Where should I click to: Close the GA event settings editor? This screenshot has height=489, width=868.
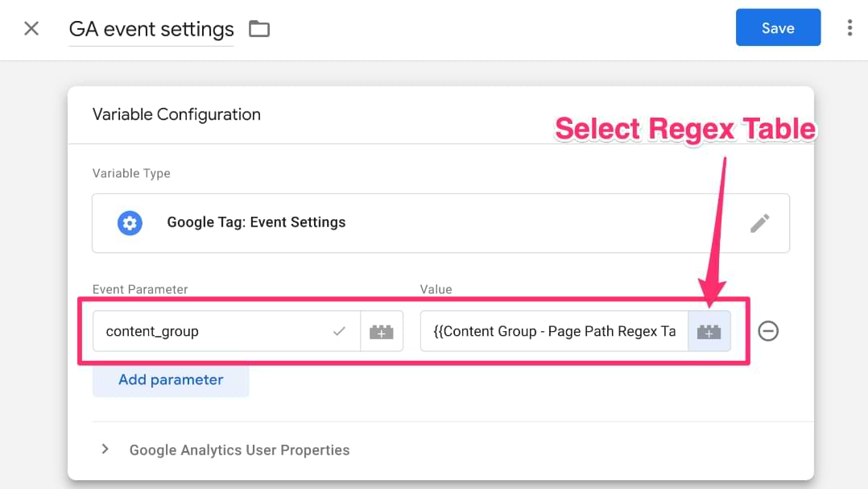31,28
